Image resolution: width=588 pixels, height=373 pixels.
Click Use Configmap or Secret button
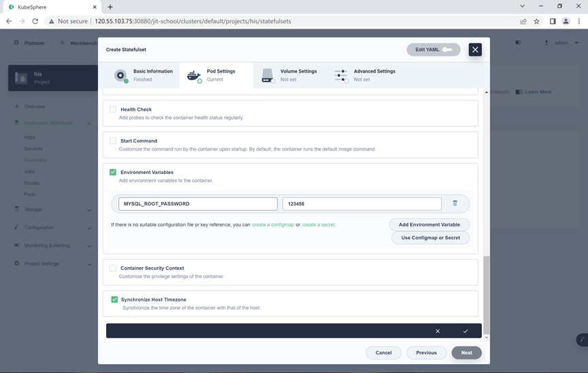click(430, 238)
